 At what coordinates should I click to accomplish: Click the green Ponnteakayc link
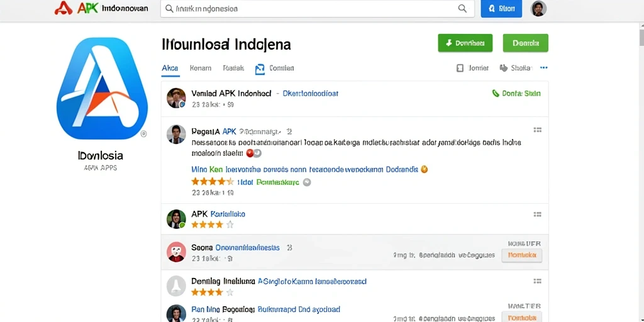point(277,182)
